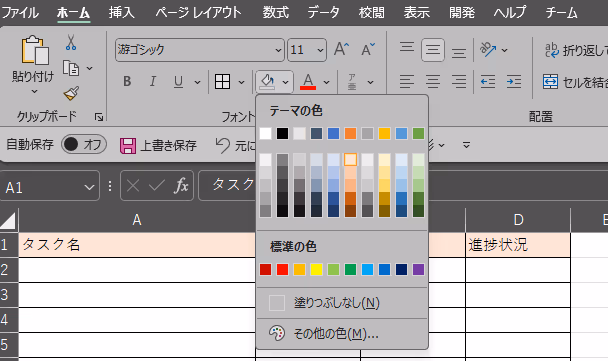Viewport: 608px width, 361px height.
Task: Click cell D1 containing 進捗状況
Action: (x=518, y=245)
